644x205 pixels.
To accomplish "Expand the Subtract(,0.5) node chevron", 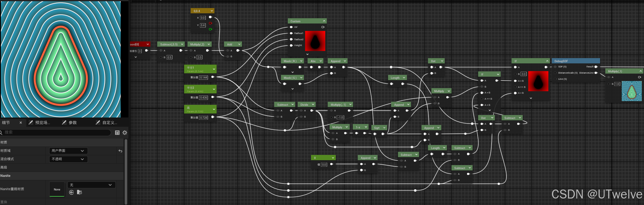I will point(182,45).
